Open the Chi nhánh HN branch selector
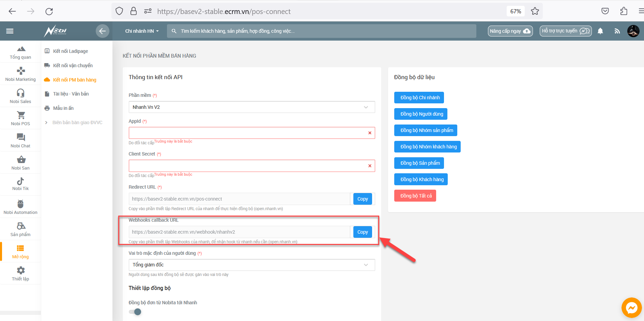This screenshot has width=644, height=321. pos(142,31)
